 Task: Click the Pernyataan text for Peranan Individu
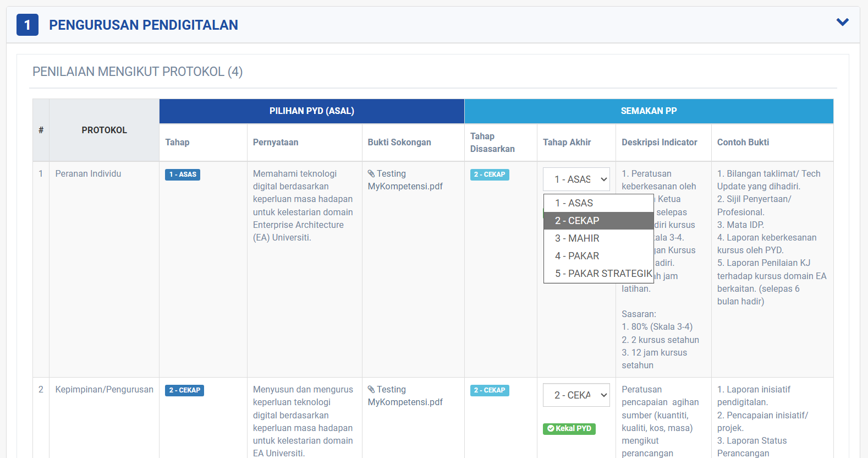click(303, 205)
